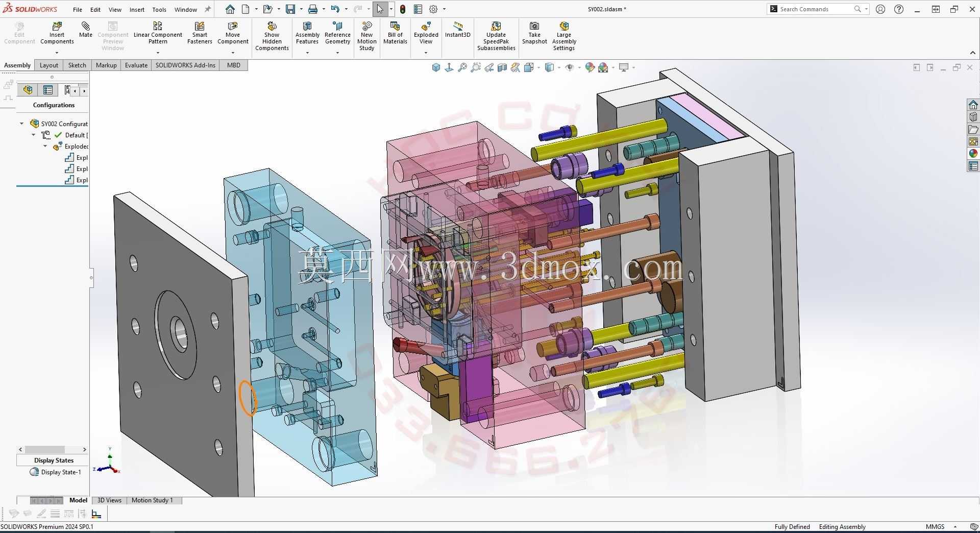Open SOLIDWORKS Resources in task pane
The width and height of the screenshot is (980, 533).
[x=973, y=105]
